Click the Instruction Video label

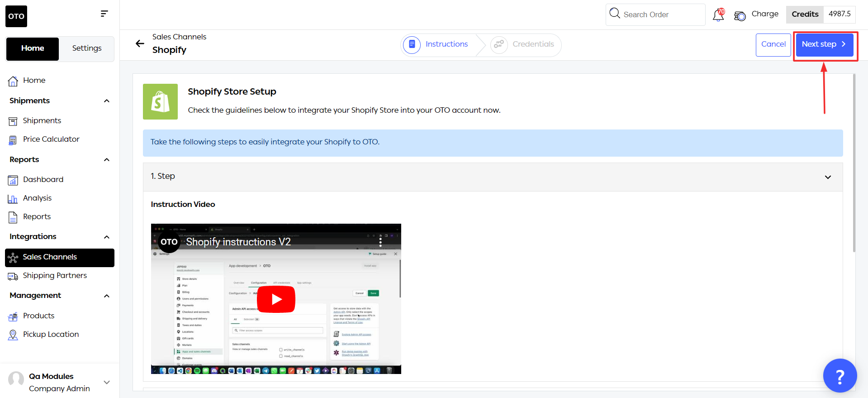point(183,205)
